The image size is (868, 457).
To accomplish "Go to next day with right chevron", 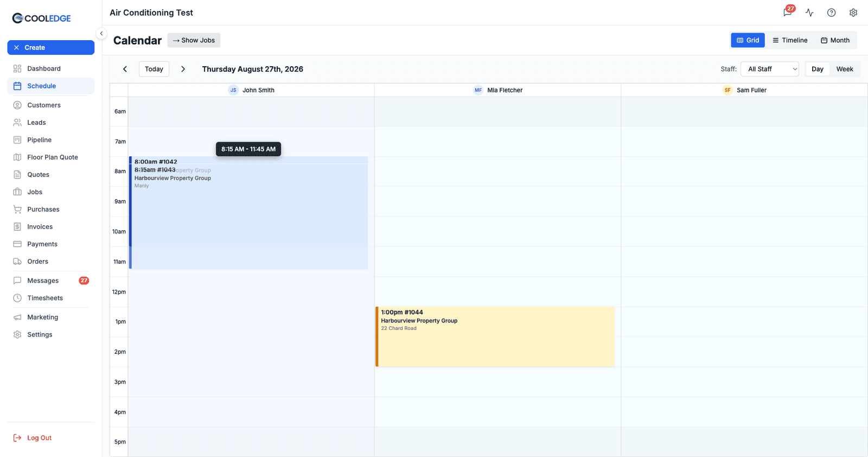I will click(183, 69).
